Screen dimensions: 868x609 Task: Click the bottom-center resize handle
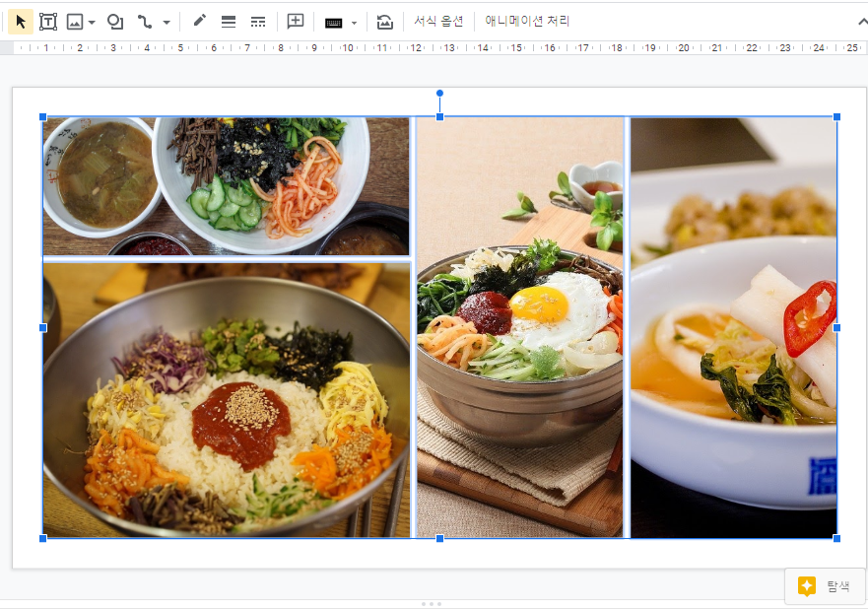pos(440,538)
